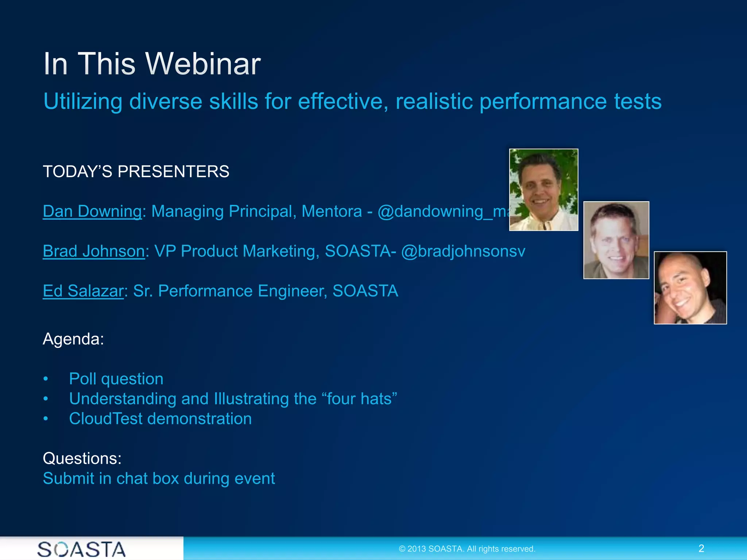Select the 'TODAY'S PRESENTERS' heading
The width and height of the screenshot is (747, 560).
click(136, 171)
